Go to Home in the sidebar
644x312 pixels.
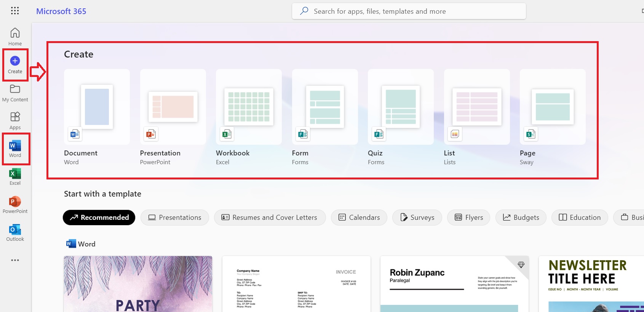coord(15,37)
